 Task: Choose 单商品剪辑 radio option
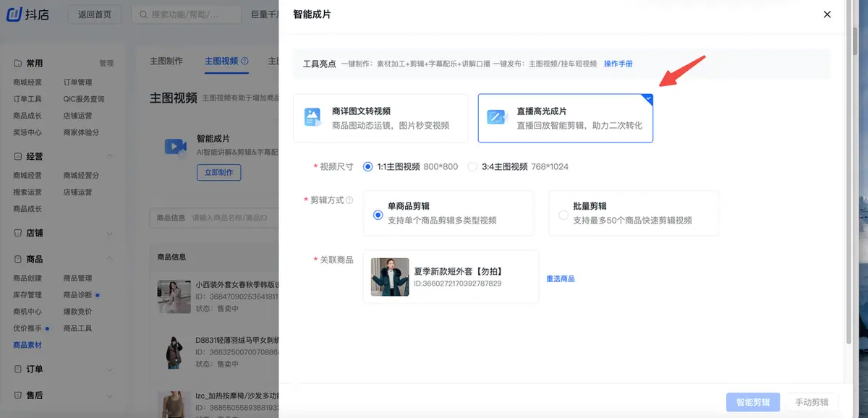pos(378,215)
